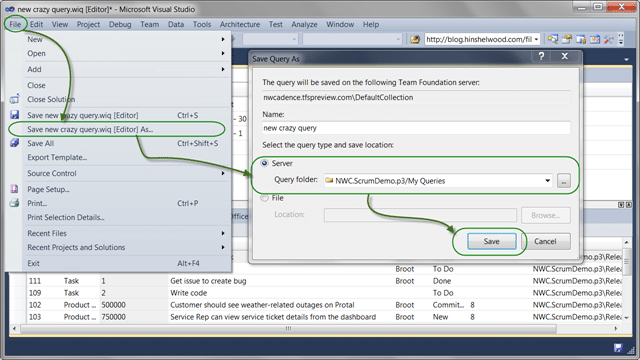Click the floppy disk Save icon
Screen dimensions: 640x360
15,115
